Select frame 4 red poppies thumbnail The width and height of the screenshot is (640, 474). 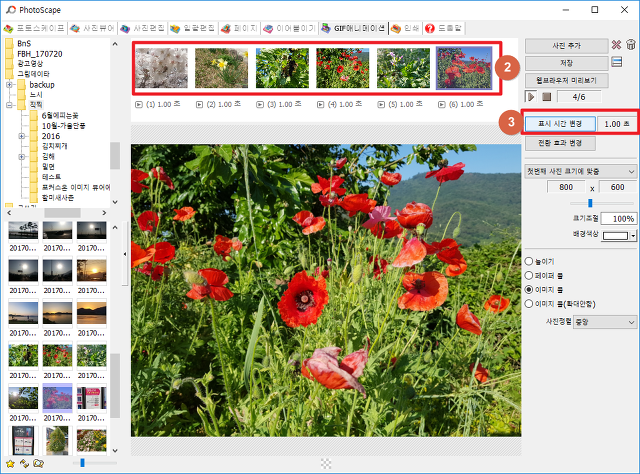(x=342, y=68)
